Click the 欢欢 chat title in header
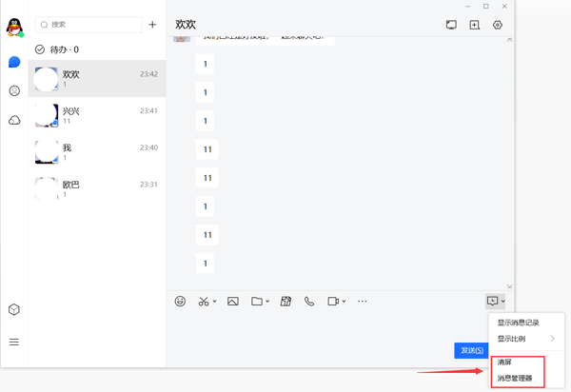The image size is (571, 392). [x=186, y=25]
